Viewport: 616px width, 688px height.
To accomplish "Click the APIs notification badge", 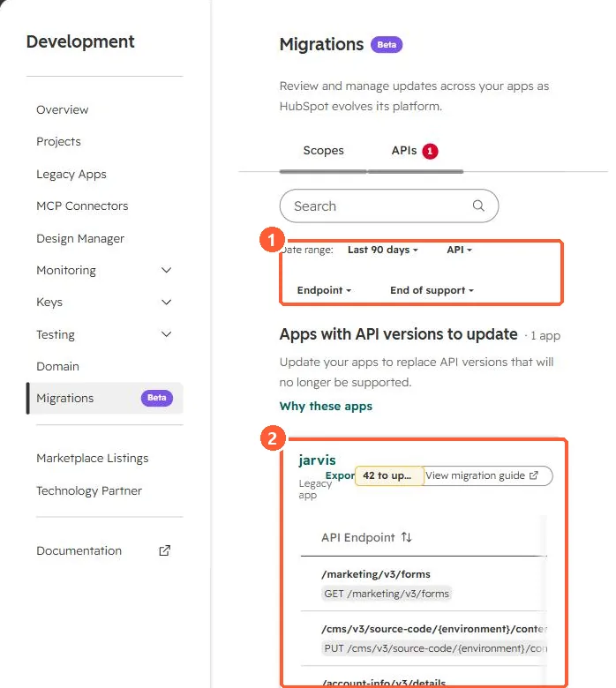I will (430, 151).
